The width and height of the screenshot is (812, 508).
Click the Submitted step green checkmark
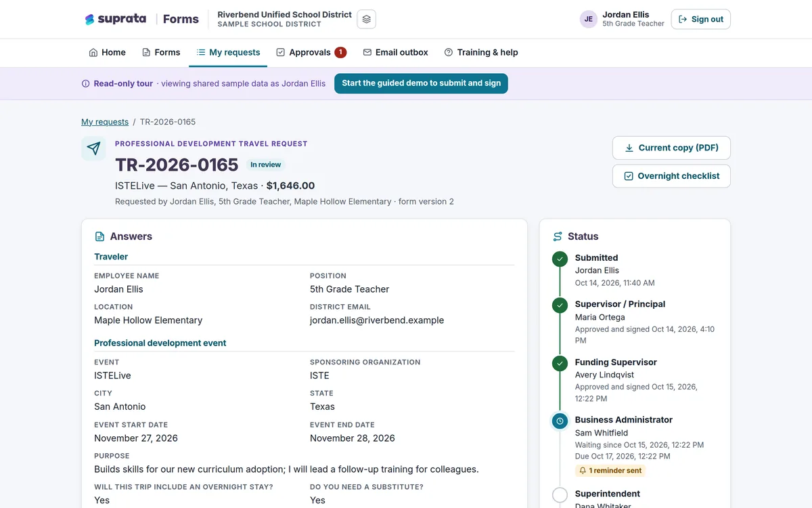[x=560, y=259]
